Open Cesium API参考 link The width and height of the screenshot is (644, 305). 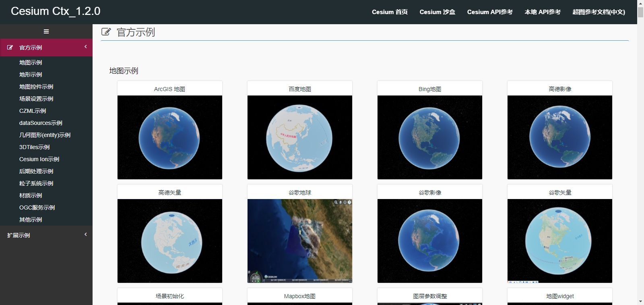[x=490, y=12]
